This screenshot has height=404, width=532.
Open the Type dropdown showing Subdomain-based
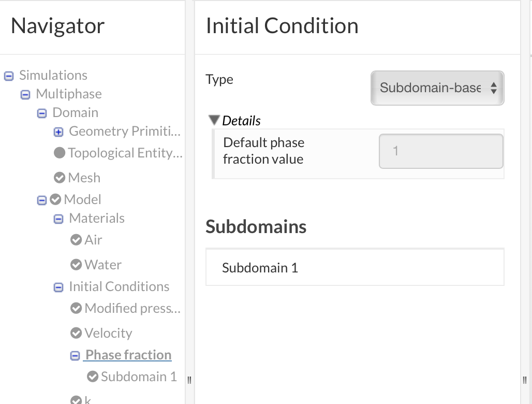point(437,88)
